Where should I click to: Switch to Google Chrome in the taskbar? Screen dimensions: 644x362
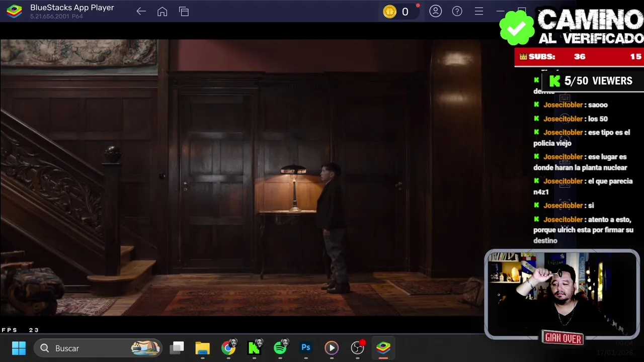(228, 348)
